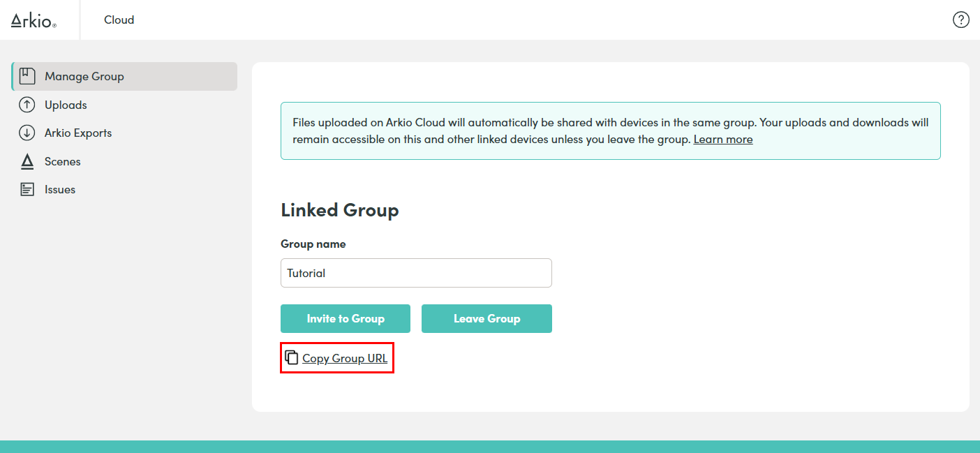
Task: Click the Uploads arrow-up icon
Action: [x=27, y=105]
